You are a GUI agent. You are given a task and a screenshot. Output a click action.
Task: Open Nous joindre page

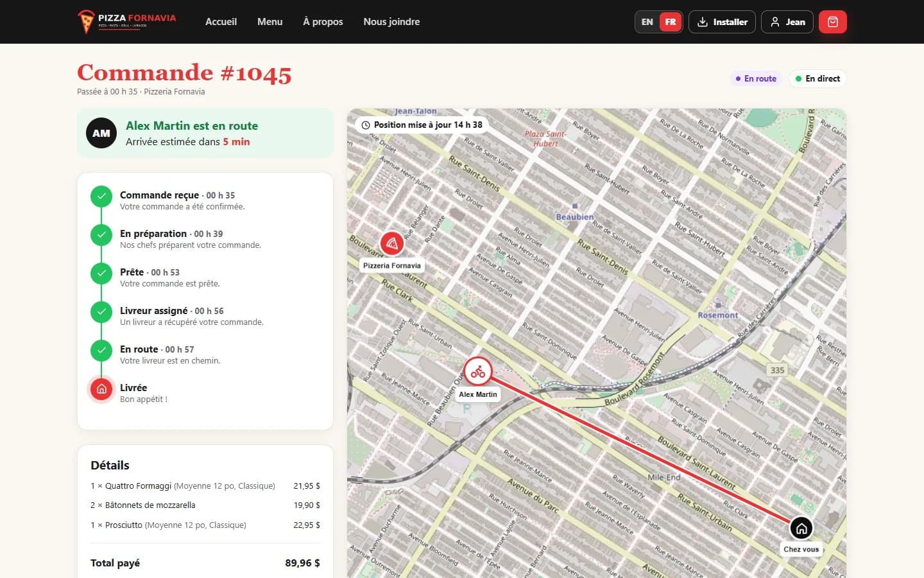[x=391, y=22]
